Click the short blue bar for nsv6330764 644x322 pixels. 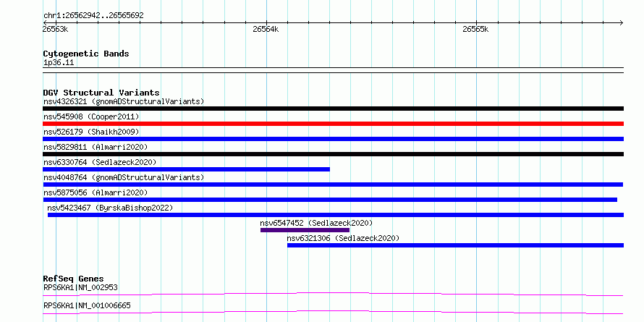tap(187, 169)
